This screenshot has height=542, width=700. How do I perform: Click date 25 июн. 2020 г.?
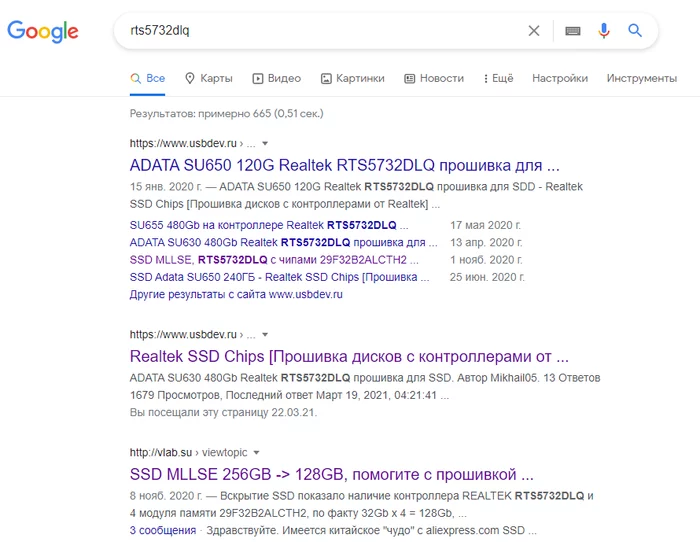(x=487, y=277)
